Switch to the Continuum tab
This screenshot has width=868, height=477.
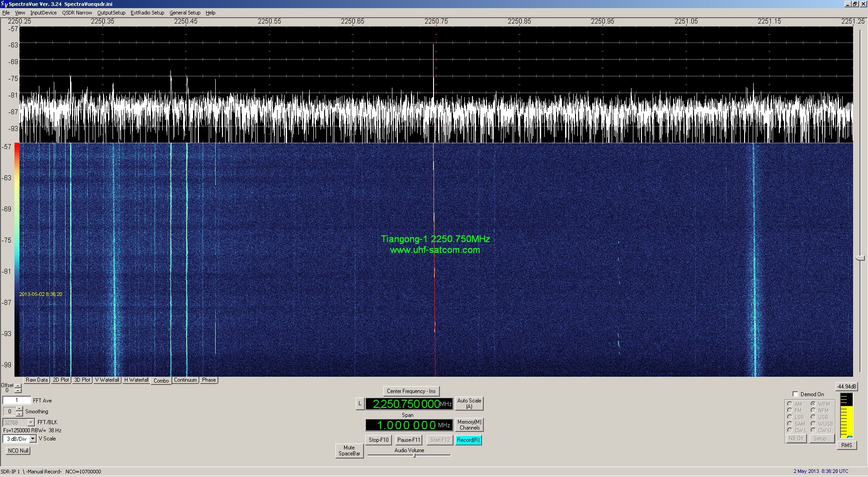click(x=185, y=380)
